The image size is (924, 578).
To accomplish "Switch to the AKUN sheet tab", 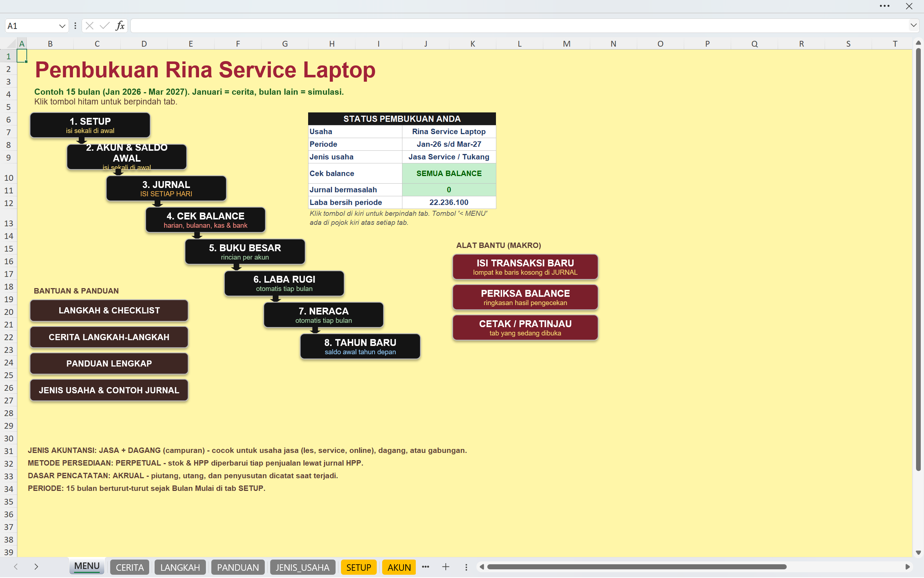I will coord(399,567).
